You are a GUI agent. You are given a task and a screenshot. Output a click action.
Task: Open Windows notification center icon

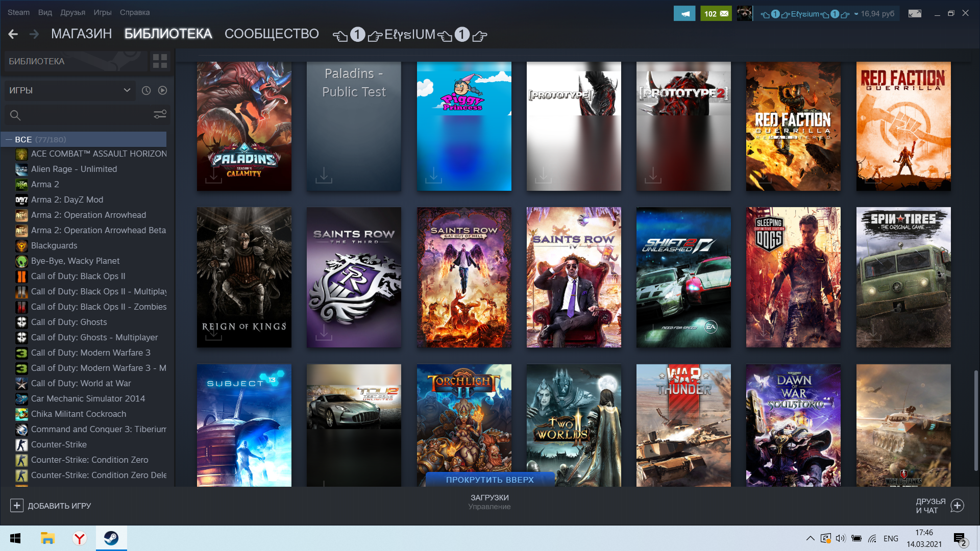(960, 539)
